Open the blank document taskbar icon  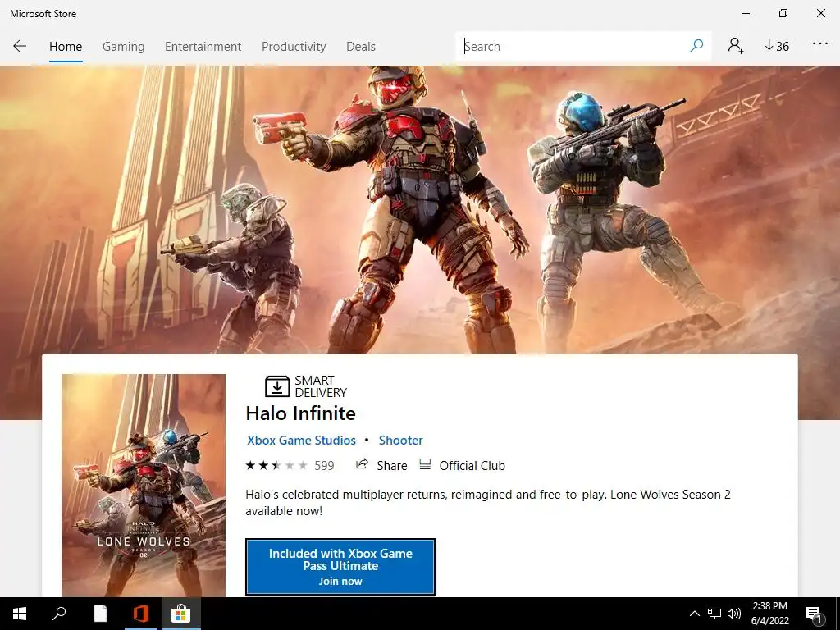pyautogui.click(x=100, y=614)
